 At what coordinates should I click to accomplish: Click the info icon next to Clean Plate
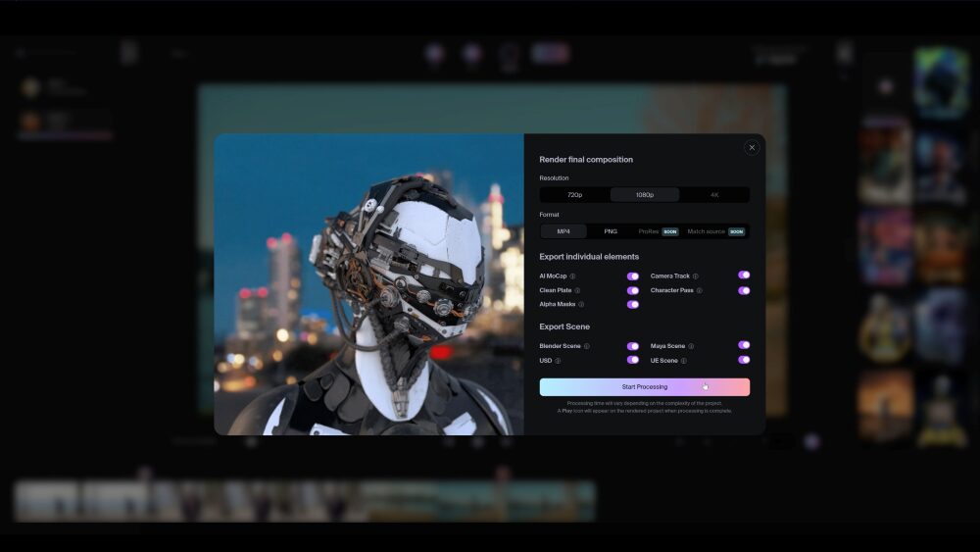pos(577,290)
